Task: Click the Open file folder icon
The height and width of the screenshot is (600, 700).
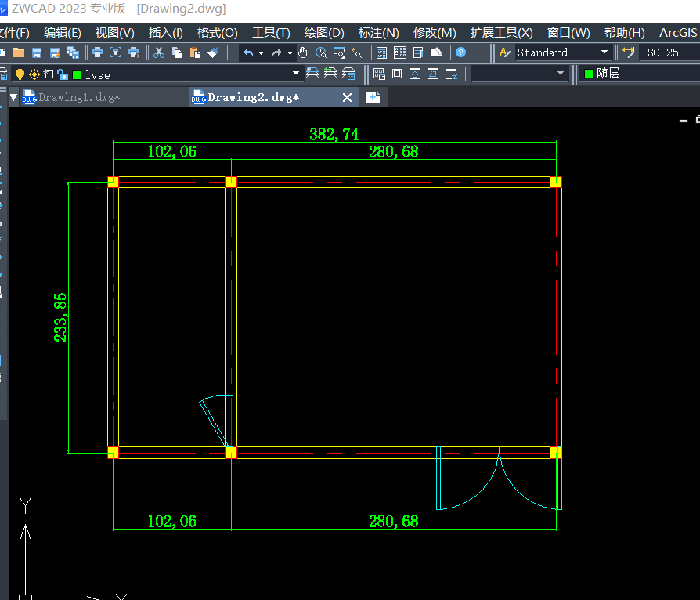Action: coord(19,52)
